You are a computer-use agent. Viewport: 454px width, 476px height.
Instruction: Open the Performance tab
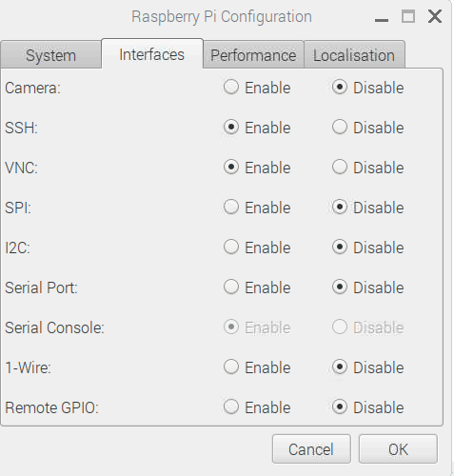click(253, 54)
